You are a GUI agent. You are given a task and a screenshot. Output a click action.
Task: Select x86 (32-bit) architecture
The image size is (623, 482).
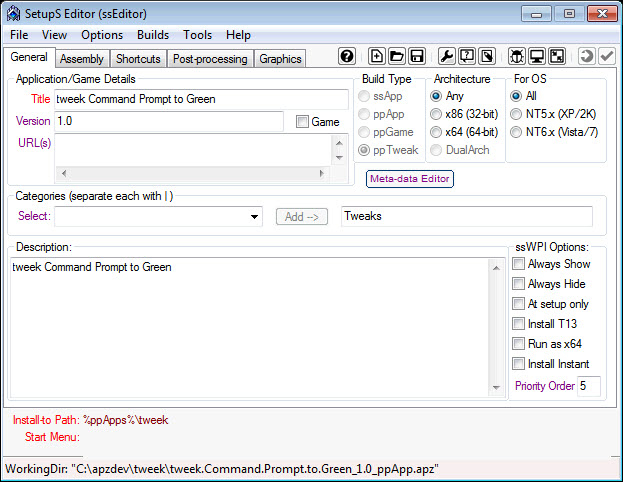(x=436, y=114)
